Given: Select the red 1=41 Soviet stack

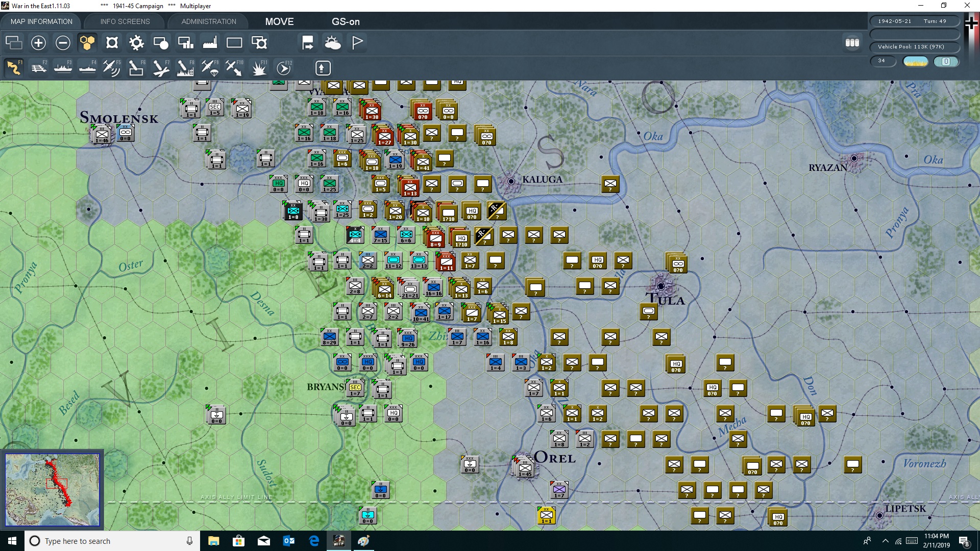Looking at the screenshot, I should pyautogui.click(x=422, y=161).
